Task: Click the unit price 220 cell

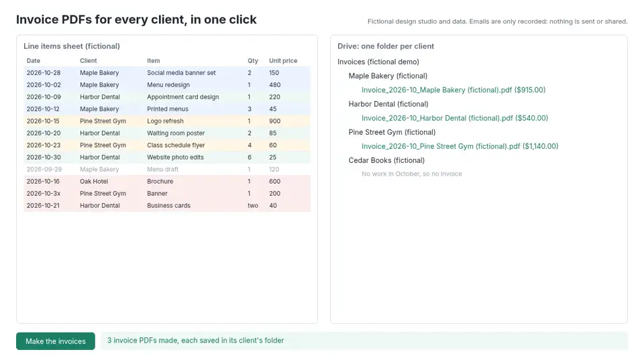Action: pos(275,97)
